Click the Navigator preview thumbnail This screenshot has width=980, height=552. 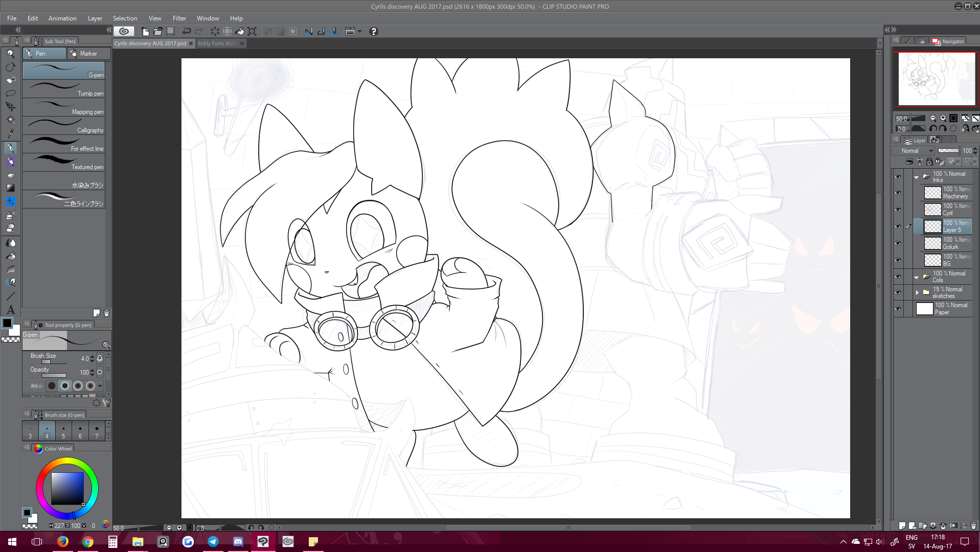tap(937, 79)
